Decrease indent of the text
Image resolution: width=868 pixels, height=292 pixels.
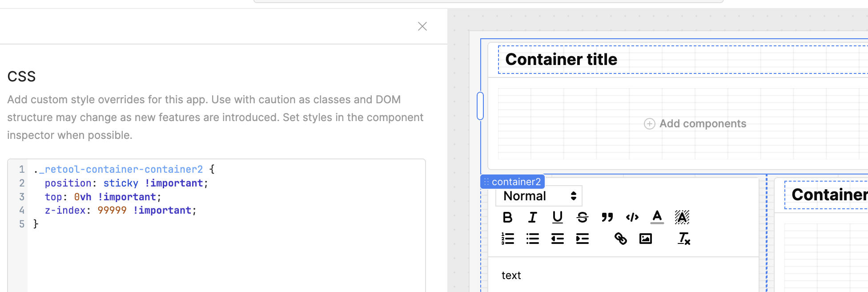[x=557, y=239]
